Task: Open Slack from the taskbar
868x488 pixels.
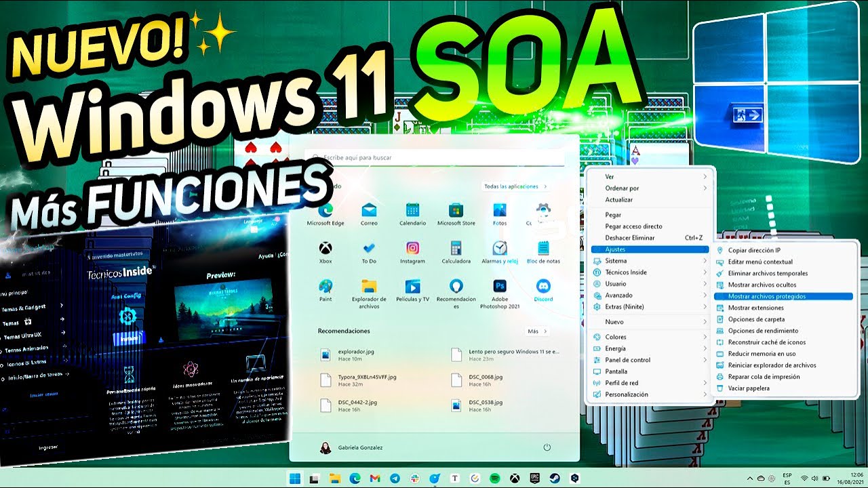Action: (x=415, y=479)
